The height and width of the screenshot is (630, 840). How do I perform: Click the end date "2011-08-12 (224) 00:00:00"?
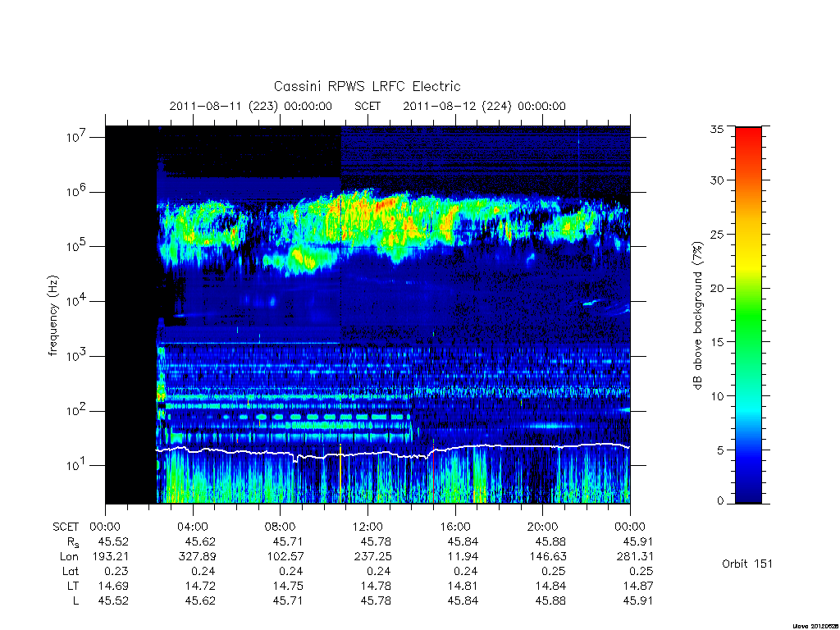pos(484,106)
